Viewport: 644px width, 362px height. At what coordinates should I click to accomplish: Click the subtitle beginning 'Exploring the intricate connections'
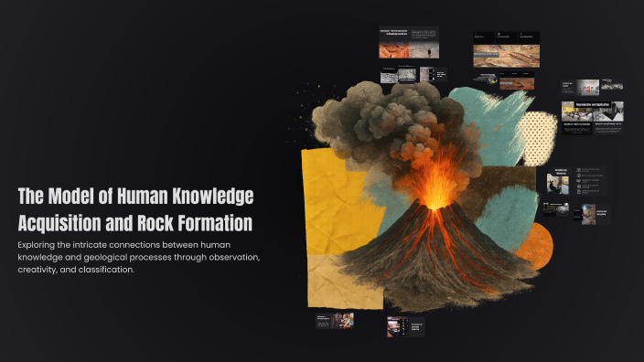pos(138,257)
